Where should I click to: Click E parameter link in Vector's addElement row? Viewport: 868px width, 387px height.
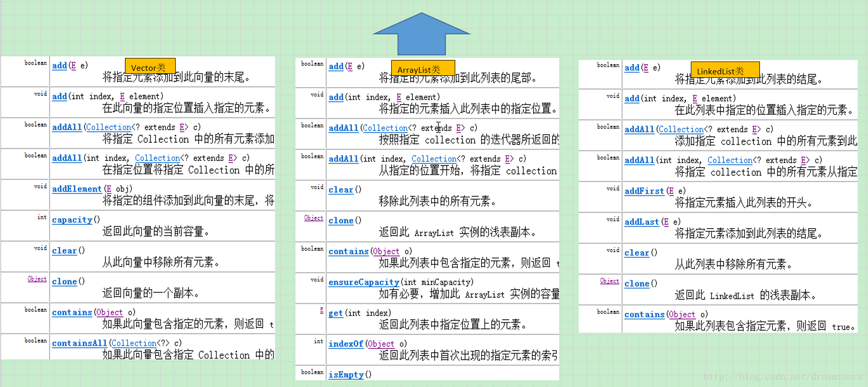109,189
